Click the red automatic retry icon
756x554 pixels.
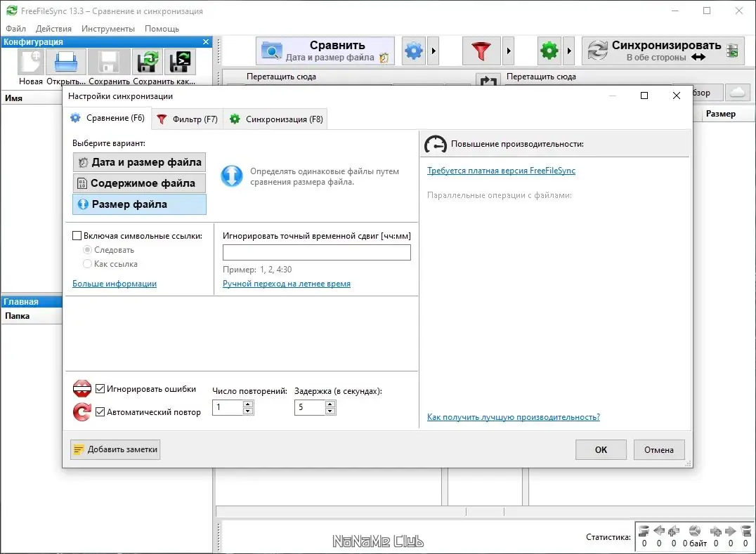pyautogui.click(x=82, y=412)
